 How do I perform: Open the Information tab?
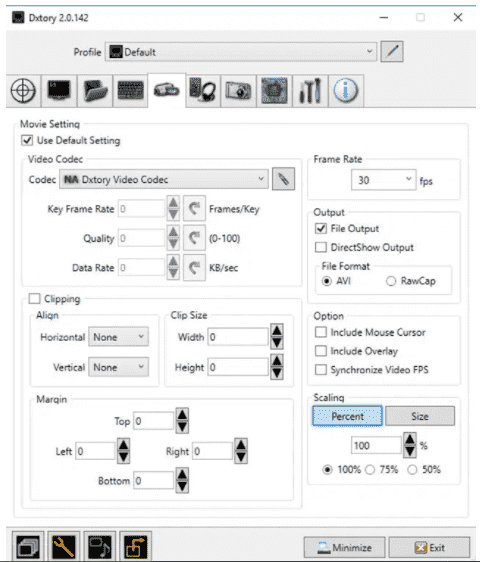346,91
